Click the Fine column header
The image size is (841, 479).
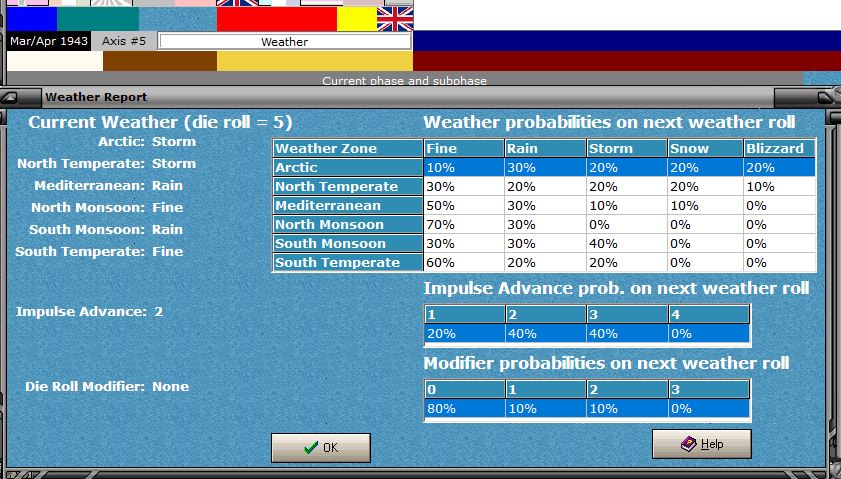(x=464, y=148)
